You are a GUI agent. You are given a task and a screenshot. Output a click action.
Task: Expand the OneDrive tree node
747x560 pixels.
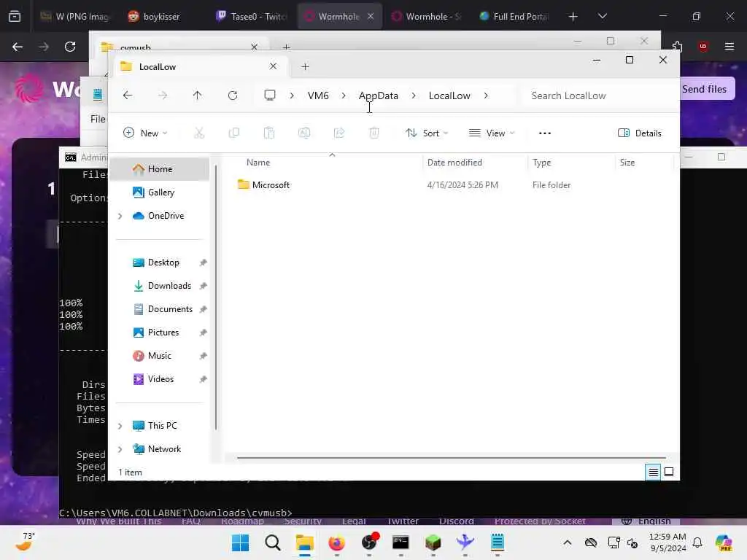tap(120, 216)
